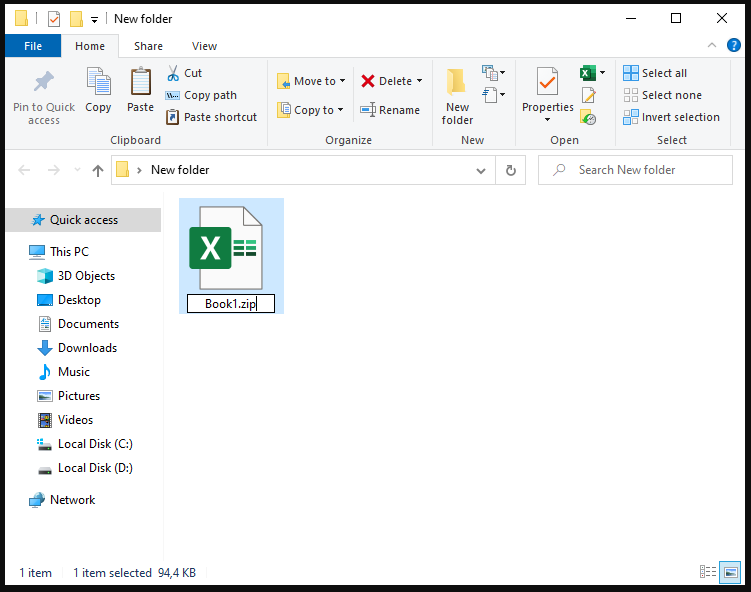Expand the Properties dropdown arrow
751x592 pixels.
[547, 119]
